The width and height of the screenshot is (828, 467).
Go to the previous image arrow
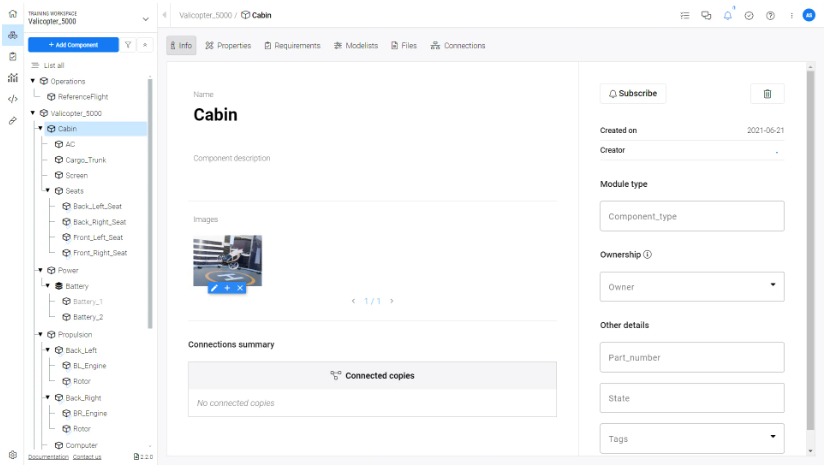(x=353, y=301)
